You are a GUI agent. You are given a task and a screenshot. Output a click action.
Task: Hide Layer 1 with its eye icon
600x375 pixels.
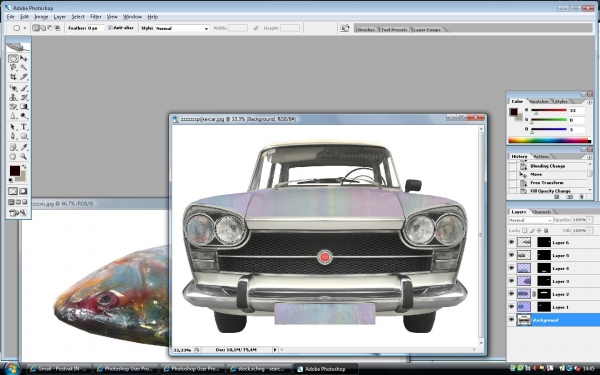click(x=511, y=307)
